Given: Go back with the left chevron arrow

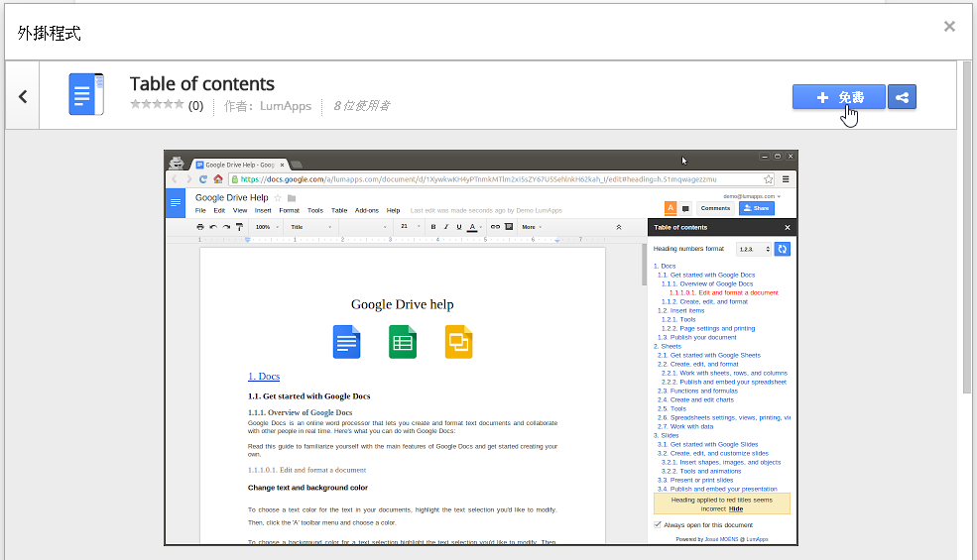Looking at the screenshot, I should (x=23, y=96).
